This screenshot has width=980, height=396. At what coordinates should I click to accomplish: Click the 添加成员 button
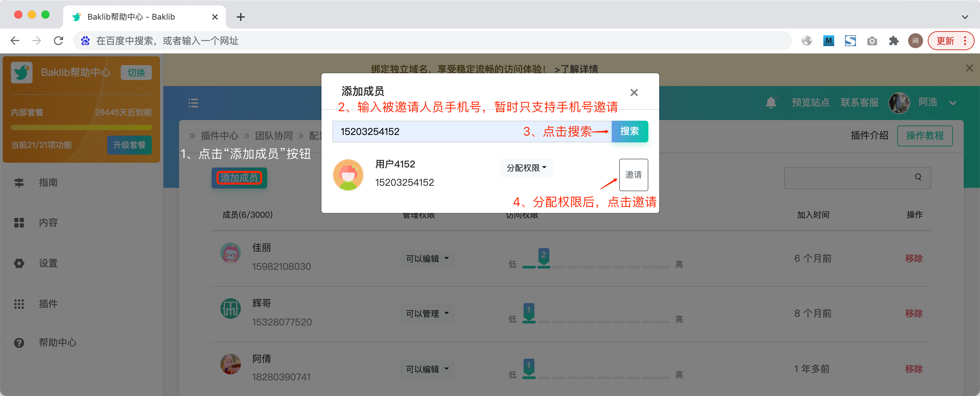click(x=239, y=178)
